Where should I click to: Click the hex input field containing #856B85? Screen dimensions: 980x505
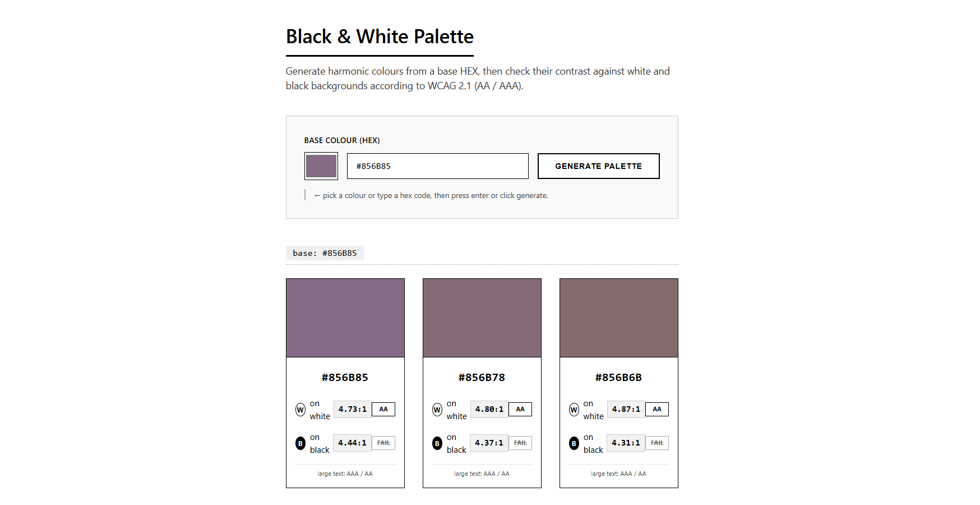tap(437, 166)
